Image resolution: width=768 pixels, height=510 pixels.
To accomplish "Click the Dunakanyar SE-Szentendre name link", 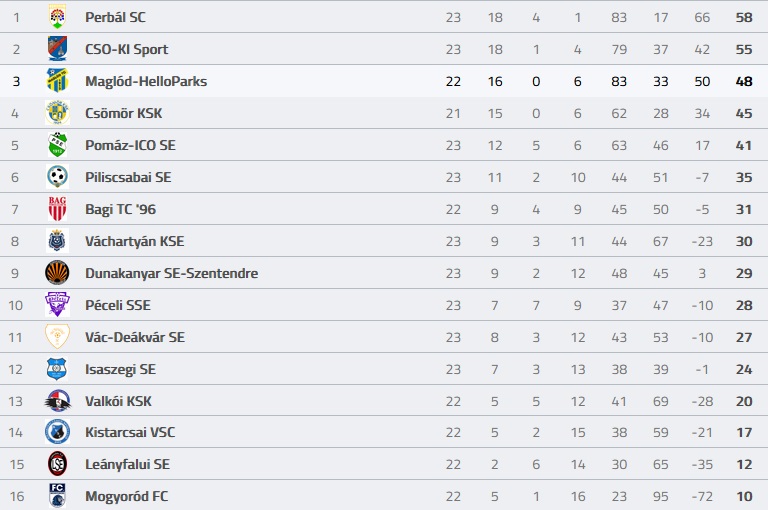I will click(171, 273).
